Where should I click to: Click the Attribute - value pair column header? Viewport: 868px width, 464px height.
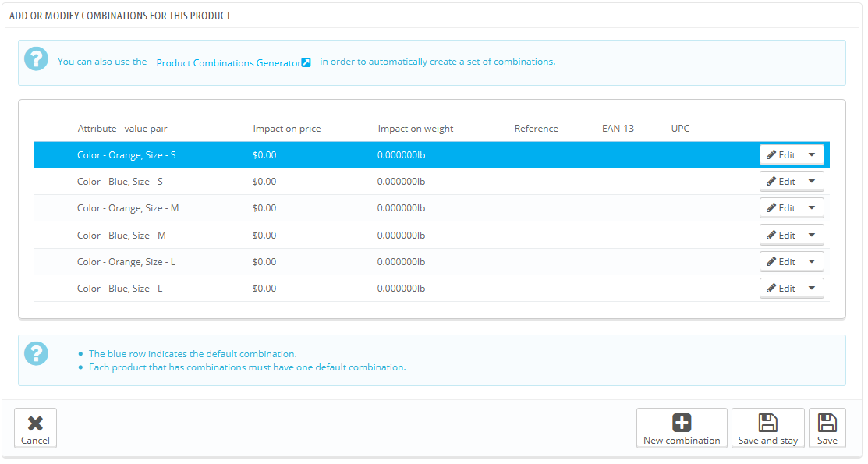pos(122,129)
